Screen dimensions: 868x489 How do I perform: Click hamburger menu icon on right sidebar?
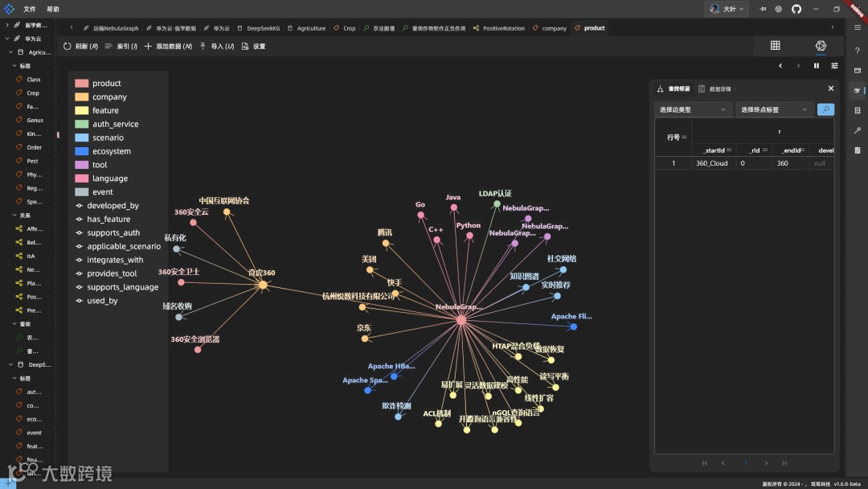[857, 27]
